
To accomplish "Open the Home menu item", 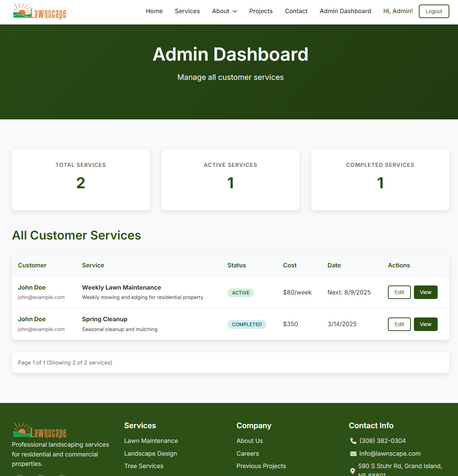I will 154,11.
